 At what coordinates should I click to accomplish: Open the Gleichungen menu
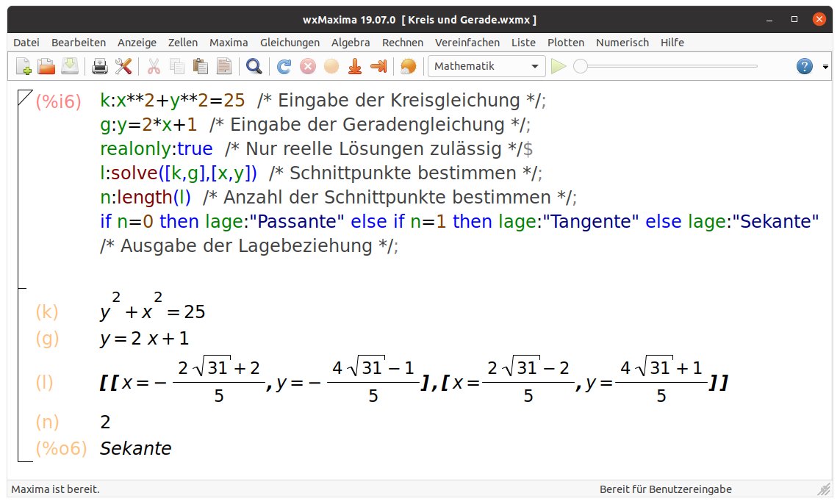pyautogui.click(x=290, y=43)
